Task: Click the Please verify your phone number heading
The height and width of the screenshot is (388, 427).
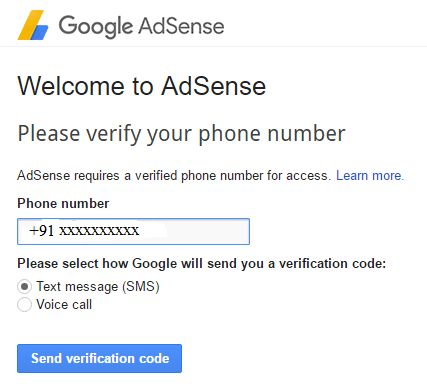Action: (x=181, y=134)
